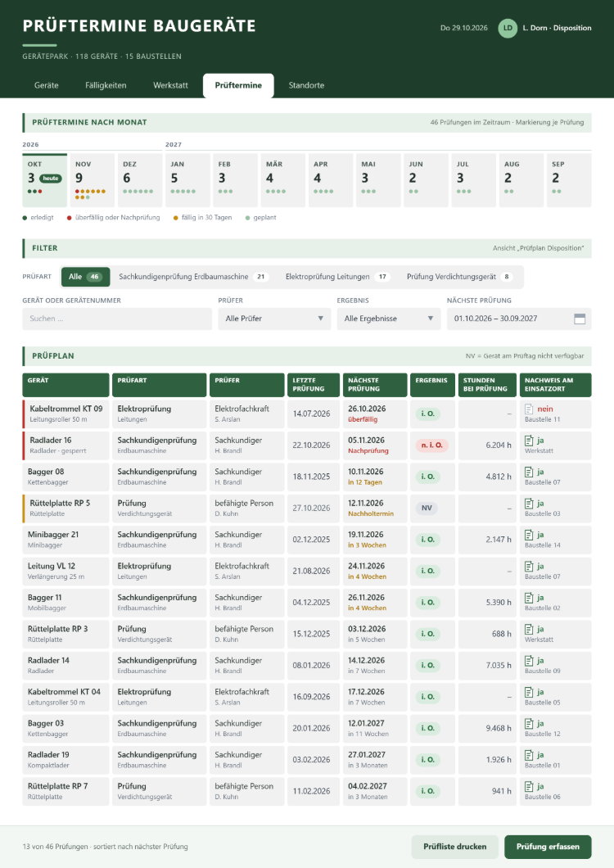Click Prüfliste drucken button

coord(454,847)
